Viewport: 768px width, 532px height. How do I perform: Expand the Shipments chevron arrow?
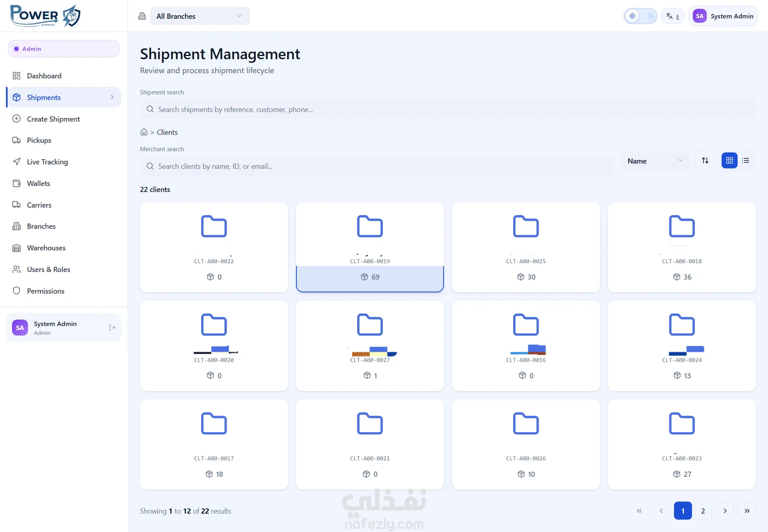click(x=112, y=97)
